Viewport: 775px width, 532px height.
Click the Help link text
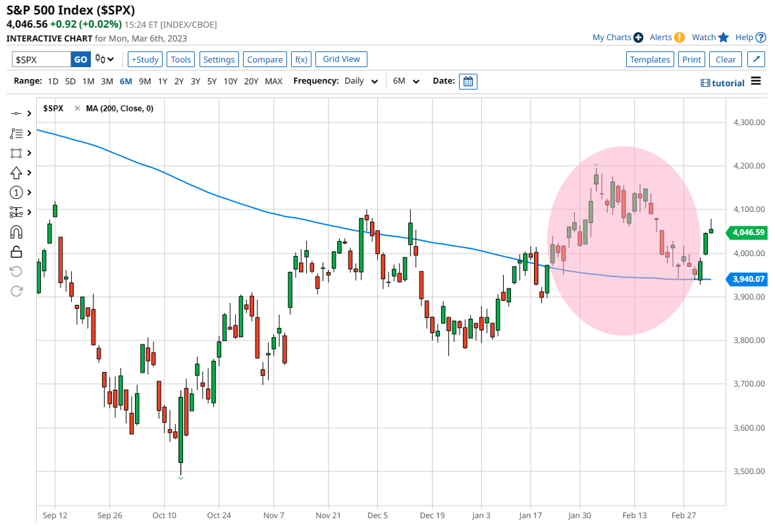744,38
